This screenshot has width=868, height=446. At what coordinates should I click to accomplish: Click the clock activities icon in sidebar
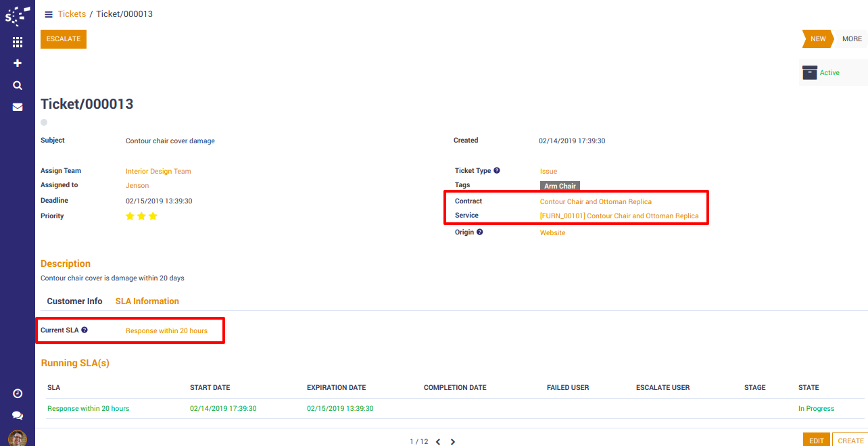[x=18, y=393]
